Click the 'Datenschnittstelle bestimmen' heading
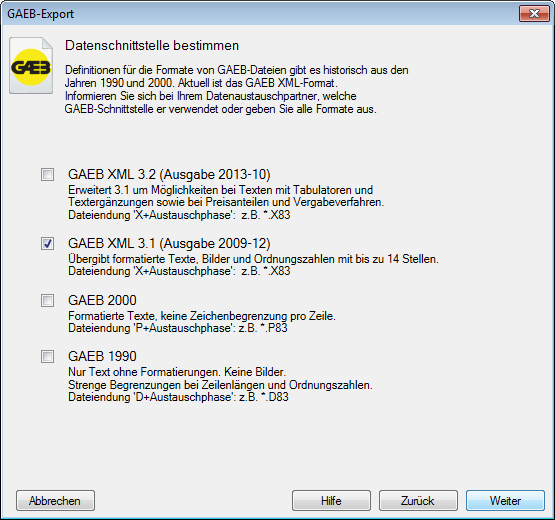555x520 pixels. [152, 46]
